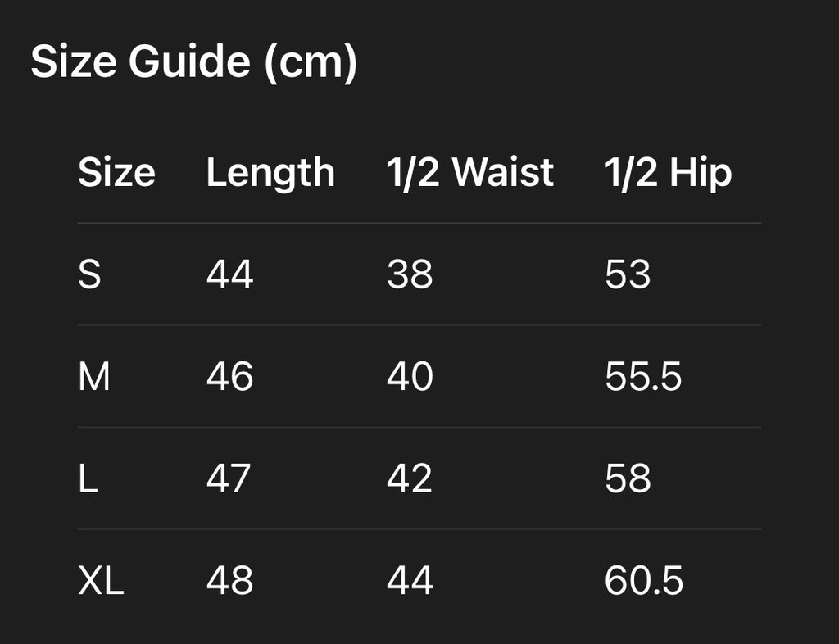This screenshot has width=839, height=644.
Task: Select the 1/2 Waist value 40
Action: pos(410,377)
